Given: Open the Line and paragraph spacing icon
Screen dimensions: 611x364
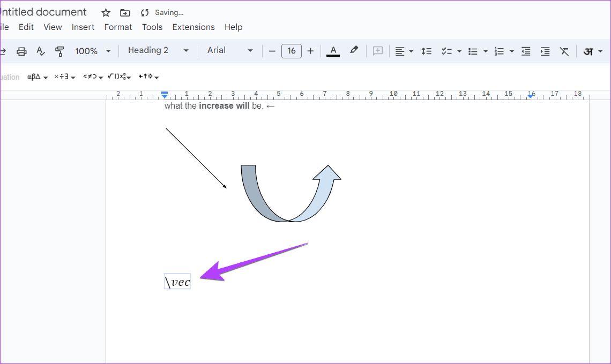Looking at the screenshot, I should coord(426,51).
